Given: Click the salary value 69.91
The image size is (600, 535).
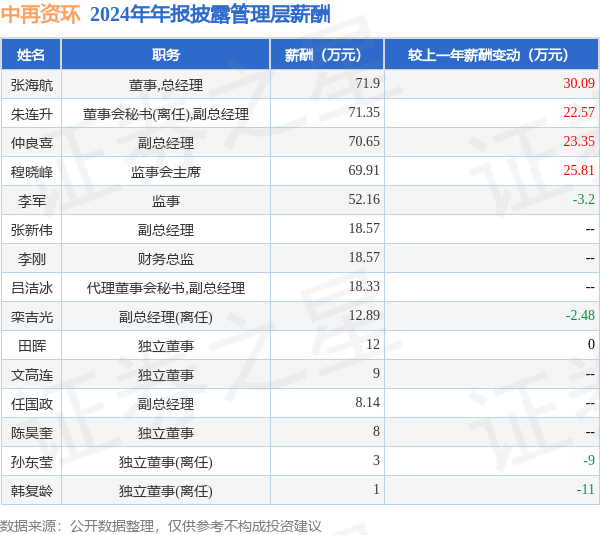Looking at the screenshot, I should [x=364, y=170].
